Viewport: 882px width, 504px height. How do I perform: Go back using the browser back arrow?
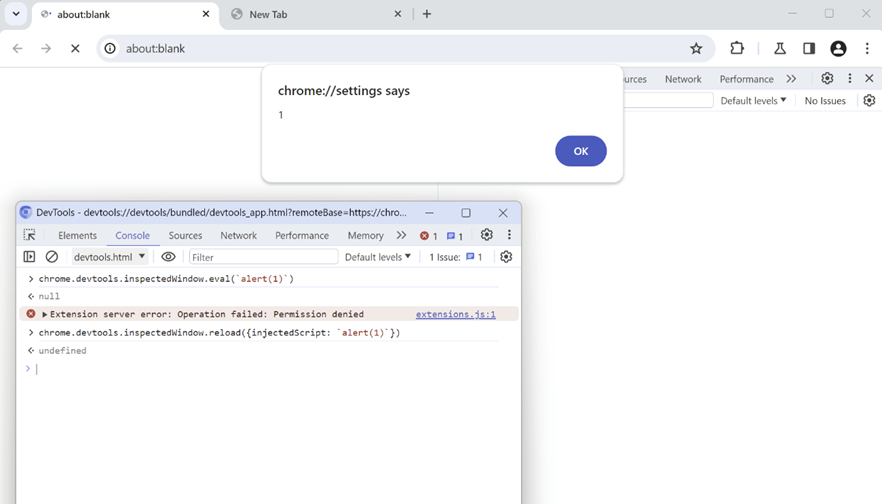[x=17, y=48]
